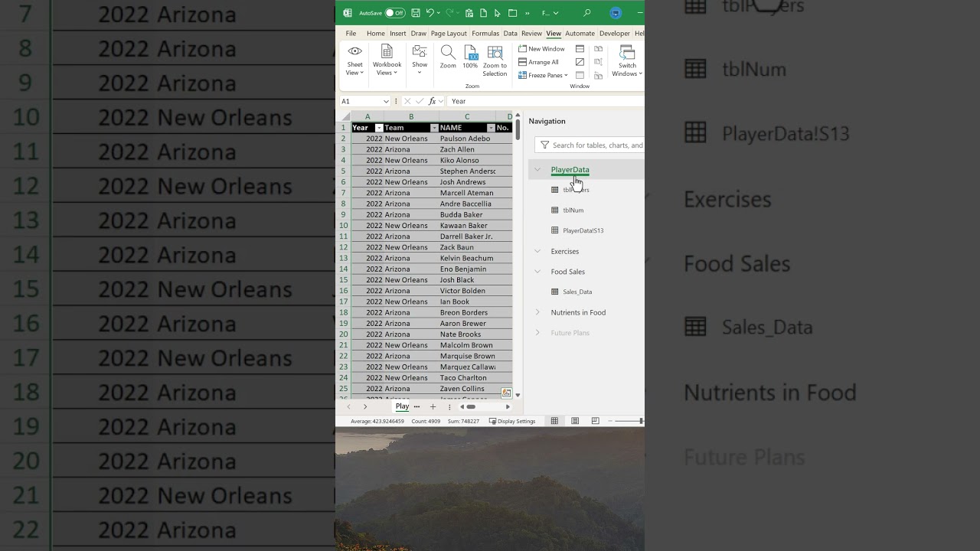Select tblNum table in Navigation pane
The height and width of the screenshot is (551, 980).
pos(573,210)
